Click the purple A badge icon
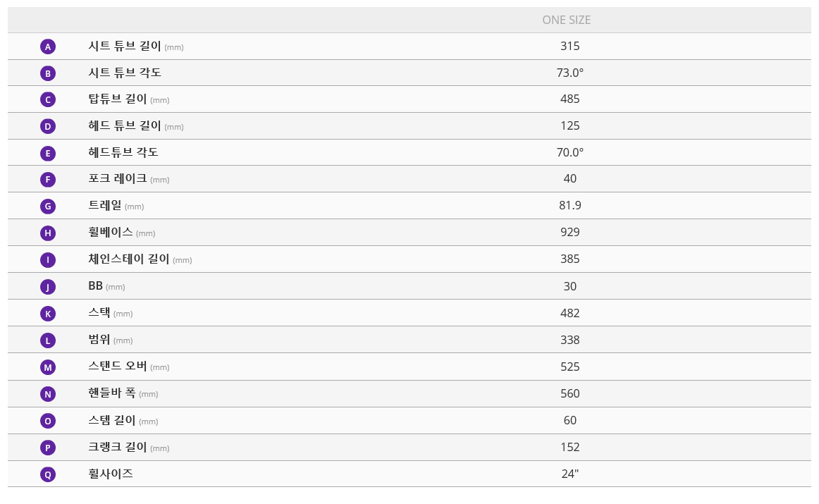Image resolution: width=819 pixels, height=504 pixels. (x=48, y=47)
